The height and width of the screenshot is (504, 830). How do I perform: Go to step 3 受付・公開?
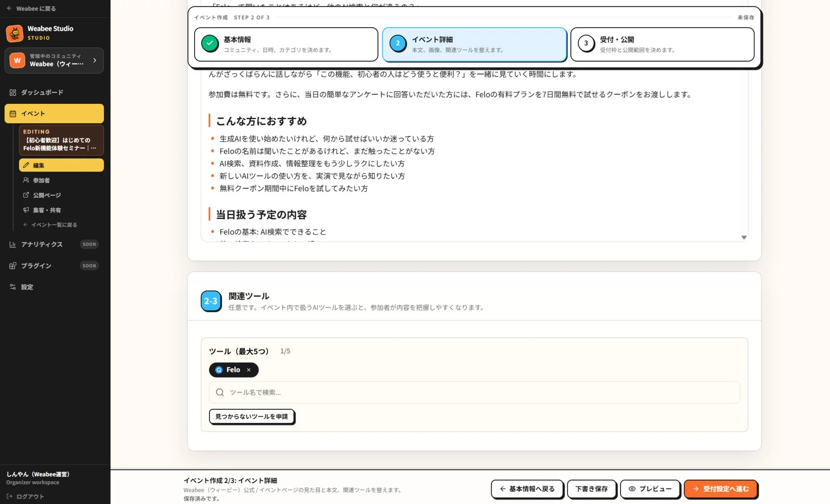pyautogui.click(x=662, y=44)
